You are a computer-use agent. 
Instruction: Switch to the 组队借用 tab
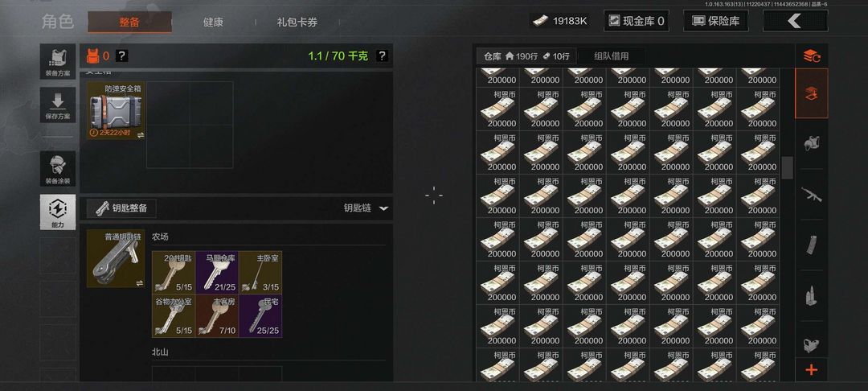(611, 56)
